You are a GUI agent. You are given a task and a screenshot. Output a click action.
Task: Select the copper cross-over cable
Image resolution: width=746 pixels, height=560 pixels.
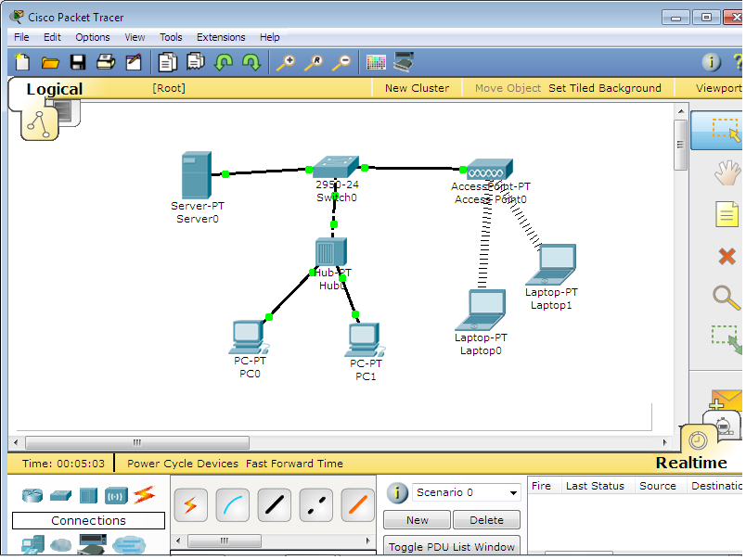pyautogui.click(x=315, y=504)
